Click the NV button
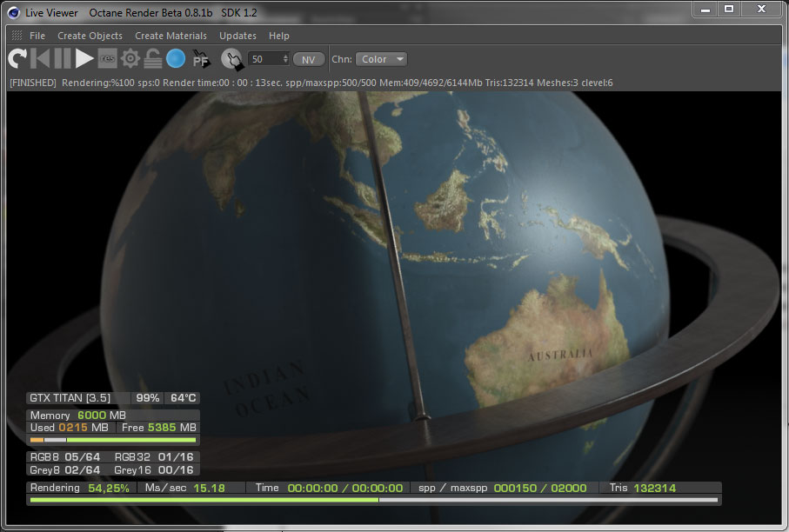Viewport: 789px width, 532px height. coord(309,60)
